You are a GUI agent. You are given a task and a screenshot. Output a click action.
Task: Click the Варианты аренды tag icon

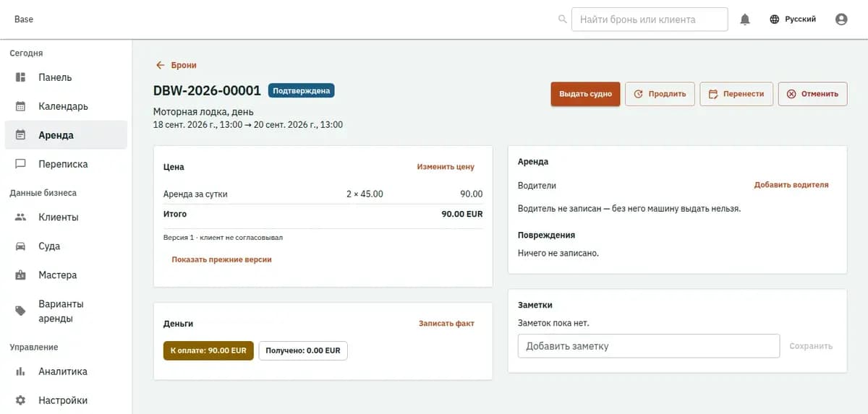(21, 311)
